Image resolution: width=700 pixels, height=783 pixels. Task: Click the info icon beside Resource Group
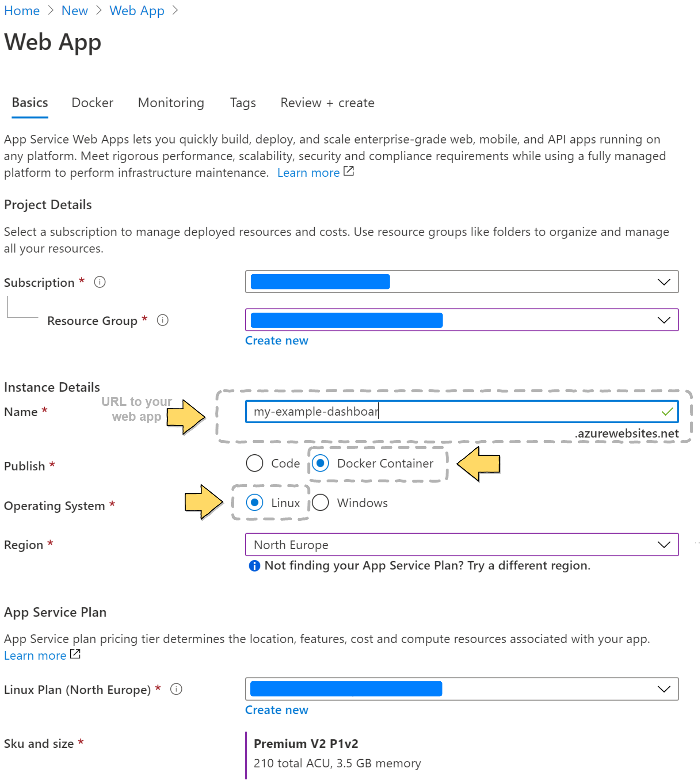tap(163, 320)
